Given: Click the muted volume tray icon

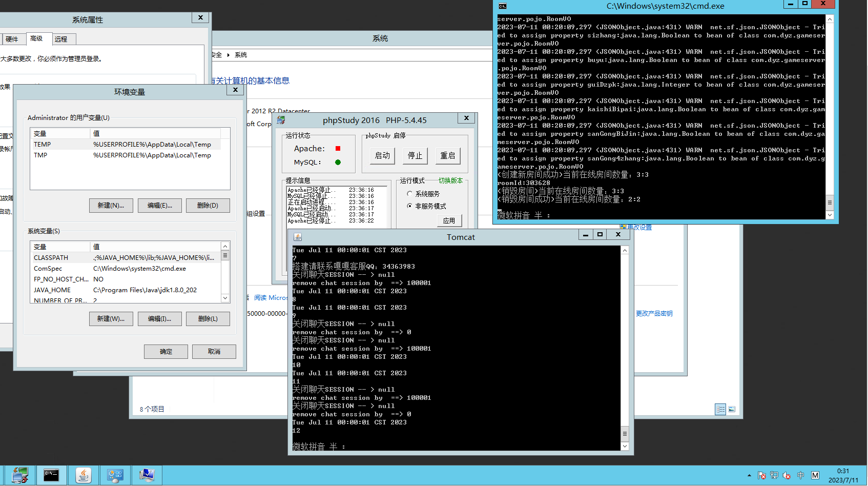Looking at the screenshot, I should click(x=787, y=475).
